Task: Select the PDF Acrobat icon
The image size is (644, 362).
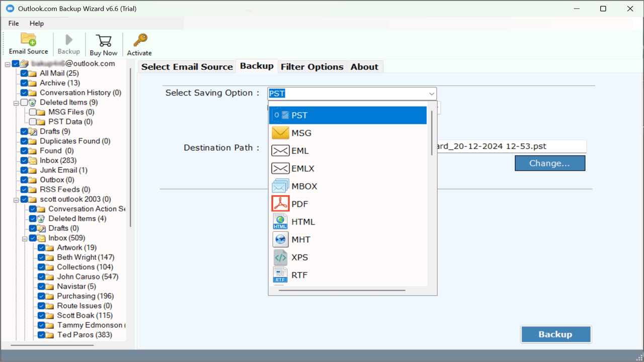Action: pos(280,204)
